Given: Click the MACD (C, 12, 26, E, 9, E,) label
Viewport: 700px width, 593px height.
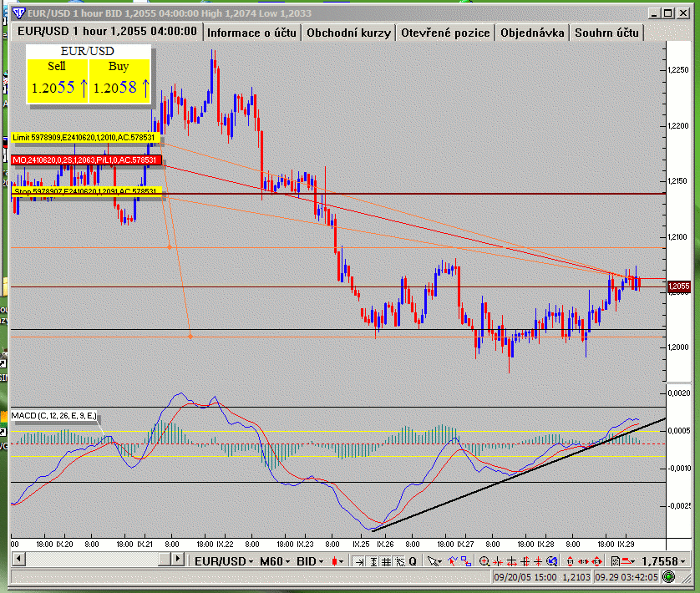Looking at the screenshot, I should 54,416.
